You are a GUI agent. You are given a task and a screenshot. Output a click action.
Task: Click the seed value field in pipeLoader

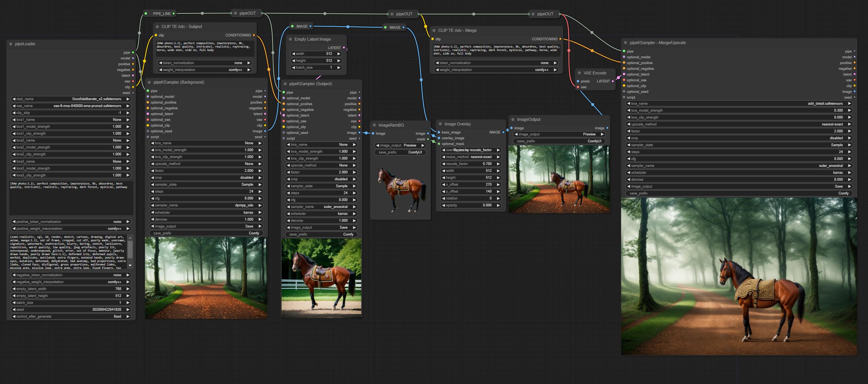pos(71,310)
